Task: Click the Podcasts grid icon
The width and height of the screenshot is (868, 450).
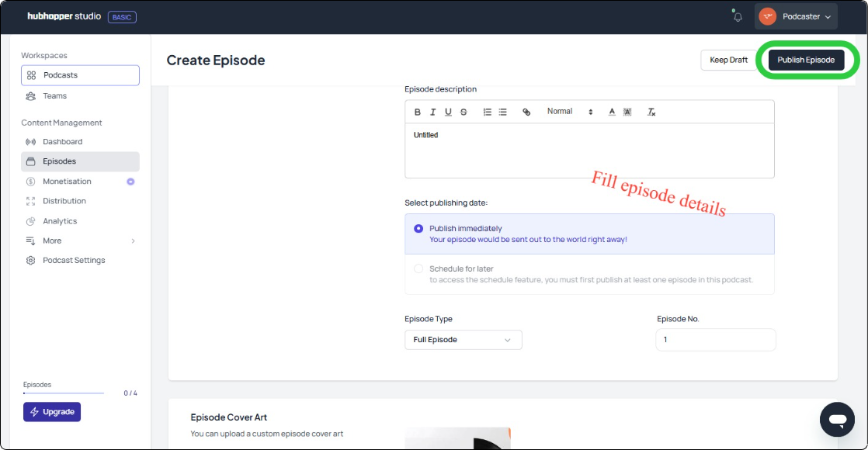Action: [x=32, y=75]
